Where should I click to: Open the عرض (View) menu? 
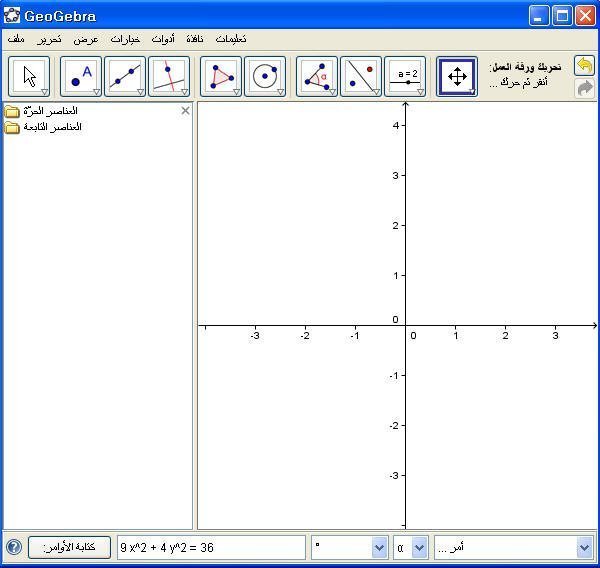(x=86, y=39)
